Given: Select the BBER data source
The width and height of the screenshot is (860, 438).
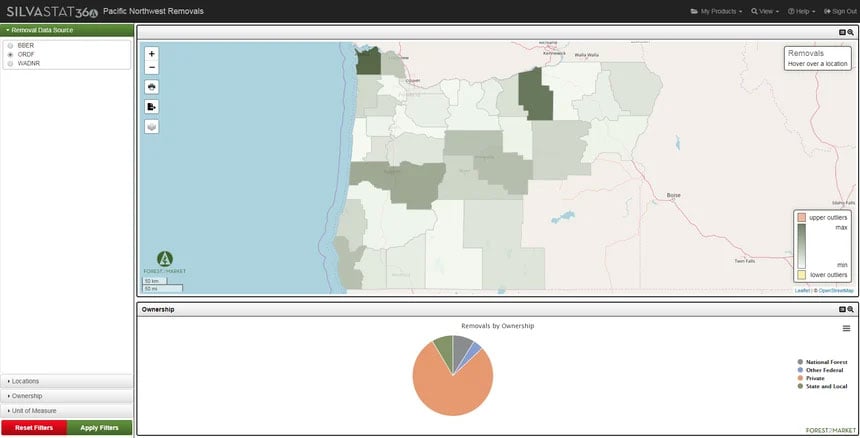Looking at the screenshot, I should tap(10, 45).
